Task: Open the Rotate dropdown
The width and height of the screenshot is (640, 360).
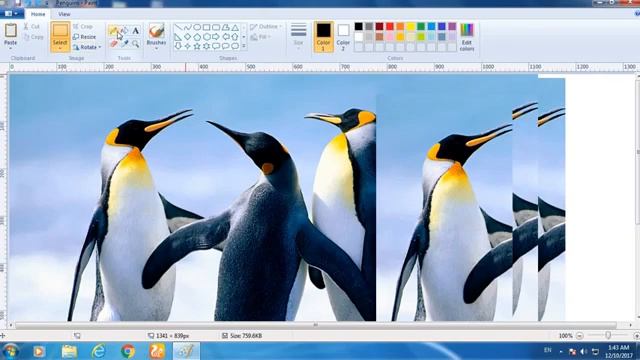Action: tap(87, 47)
